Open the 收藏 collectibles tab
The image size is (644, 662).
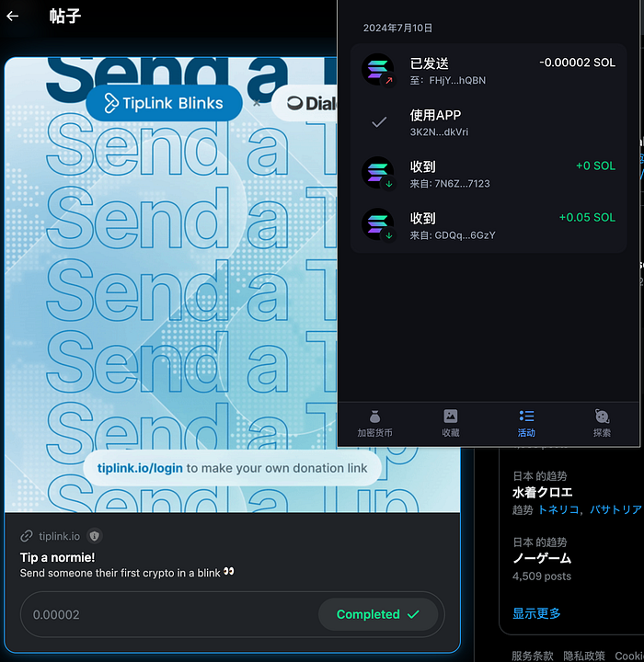coord(451,424)
